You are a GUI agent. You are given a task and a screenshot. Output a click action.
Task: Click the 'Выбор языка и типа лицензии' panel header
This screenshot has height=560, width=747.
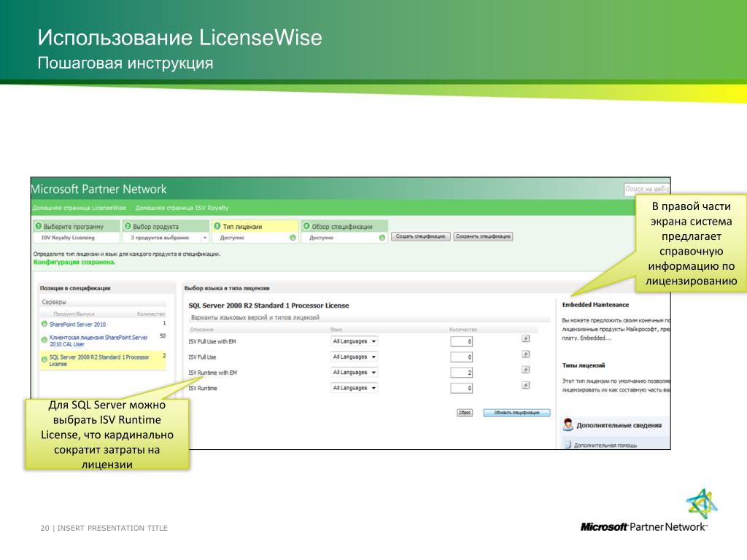pyautogui.click(x=227, y=288)
